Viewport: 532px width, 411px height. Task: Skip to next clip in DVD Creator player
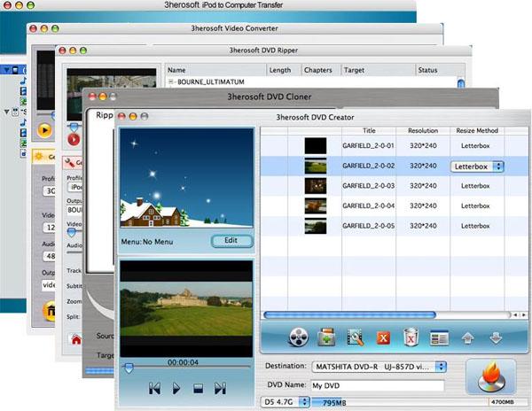(x=220, y=388)
